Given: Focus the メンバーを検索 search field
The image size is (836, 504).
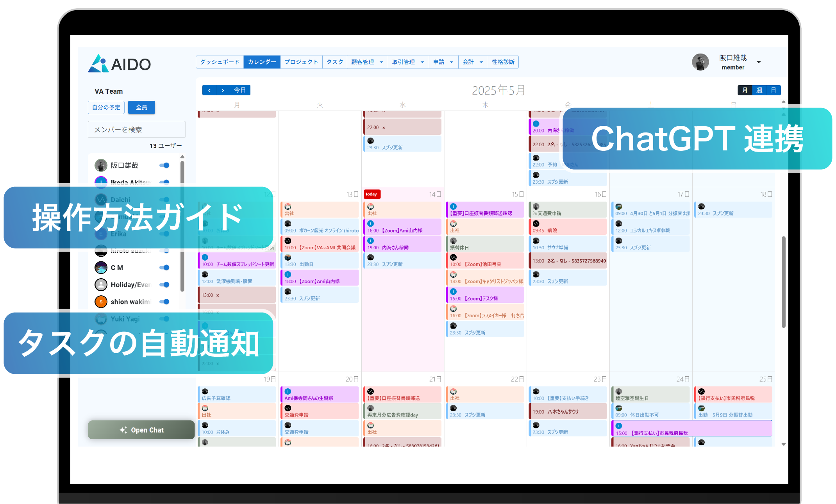Looking at the screenshot, I should coord(137,129).
